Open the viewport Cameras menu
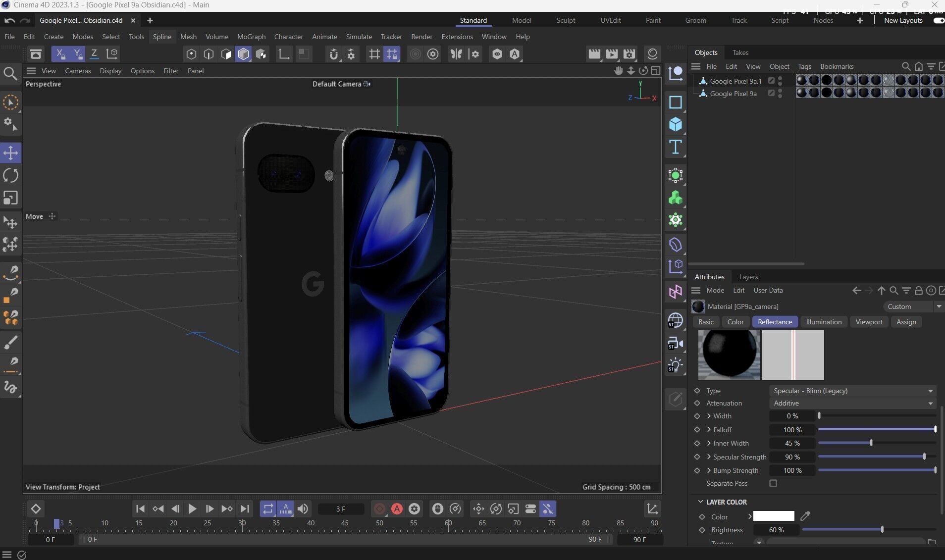945x560 pixels. pyautogui.click(x=78, y=71)
